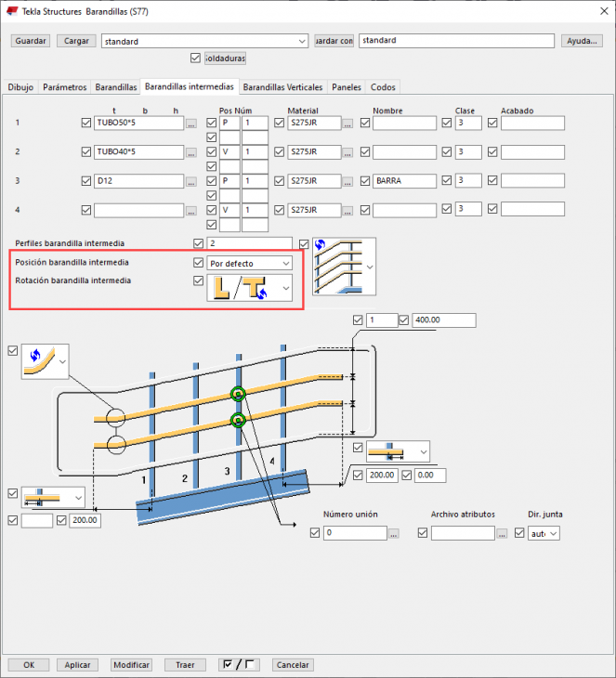Click the Cancelar button
Image resolution: width=616 pixels, height=678 pixels.
(293, 665)
